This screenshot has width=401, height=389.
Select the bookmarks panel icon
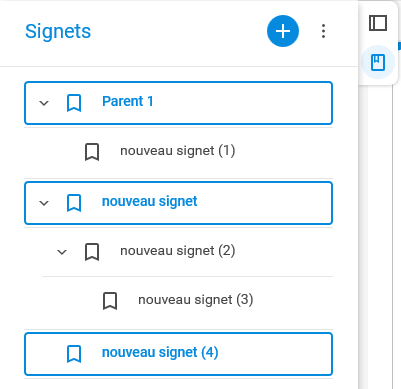(x=378, y=62)
